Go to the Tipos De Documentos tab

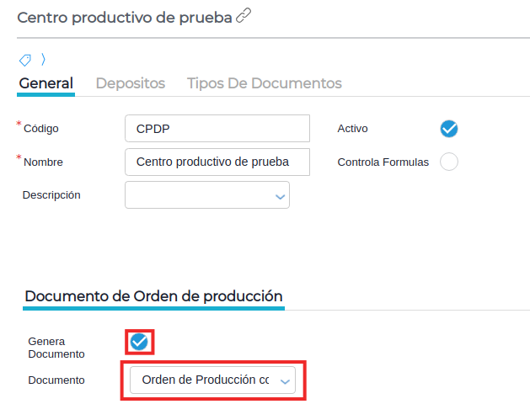coord(265,83)
